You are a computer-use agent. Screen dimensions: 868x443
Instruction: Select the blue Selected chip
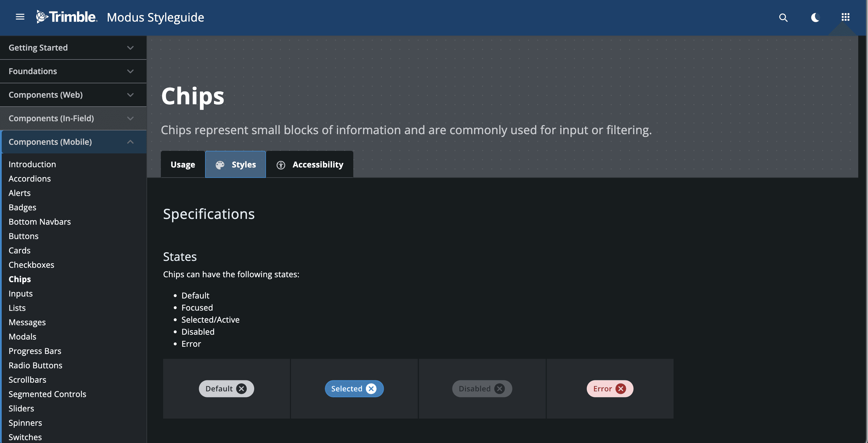[346, 389]
